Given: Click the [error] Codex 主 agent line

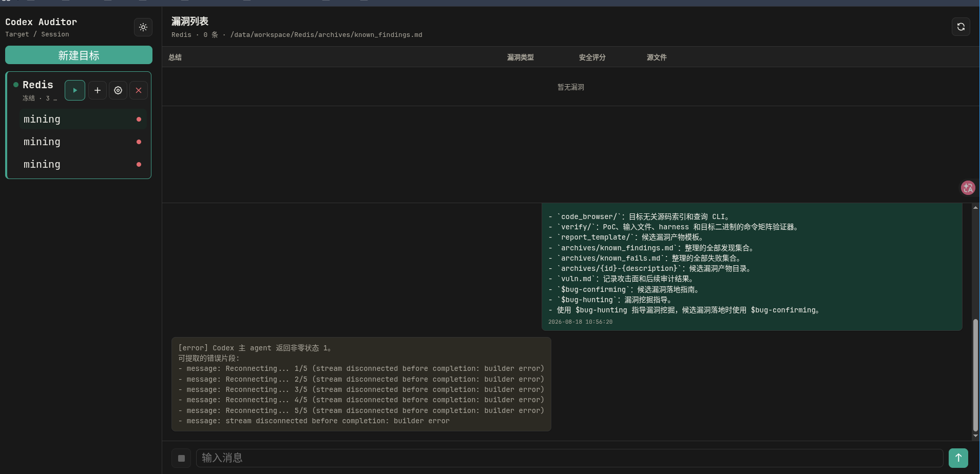Looking at the screenshot, I should tap(255, 348).
